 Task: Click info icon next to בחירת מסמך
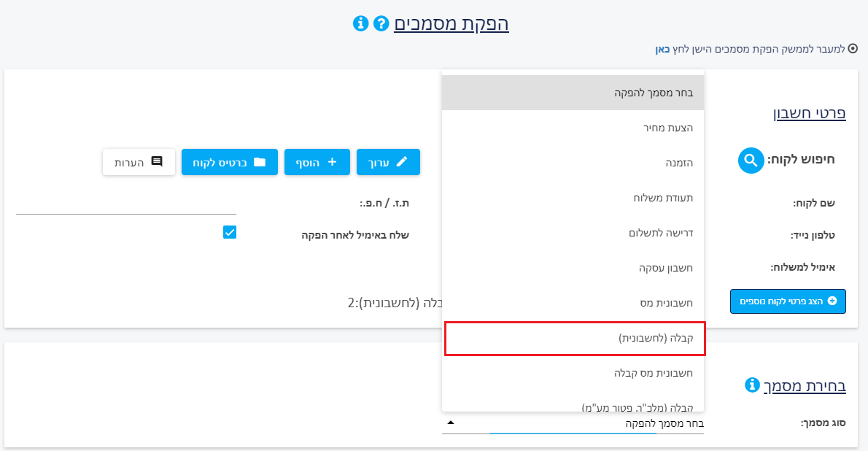coord(752,385)
